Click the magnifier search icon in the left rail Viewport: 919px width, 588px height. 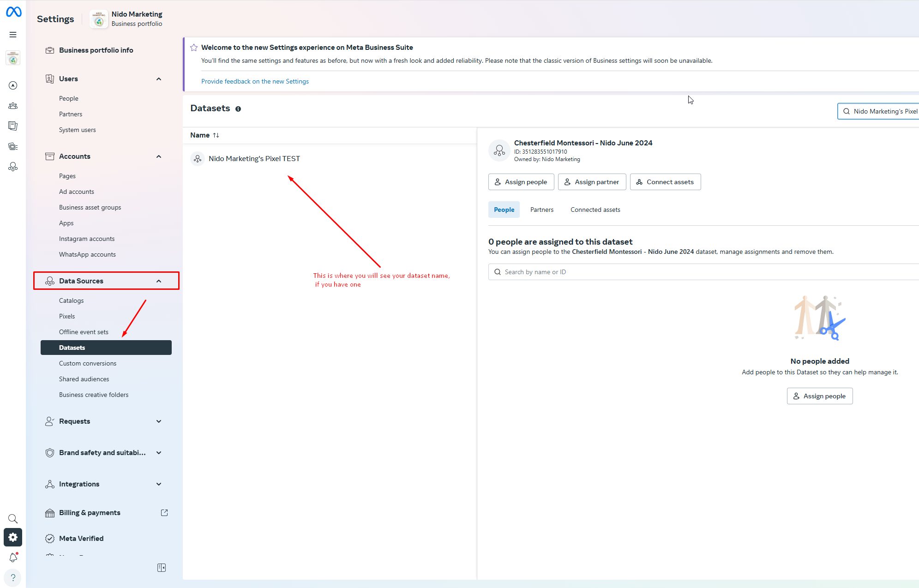point(13,519)
